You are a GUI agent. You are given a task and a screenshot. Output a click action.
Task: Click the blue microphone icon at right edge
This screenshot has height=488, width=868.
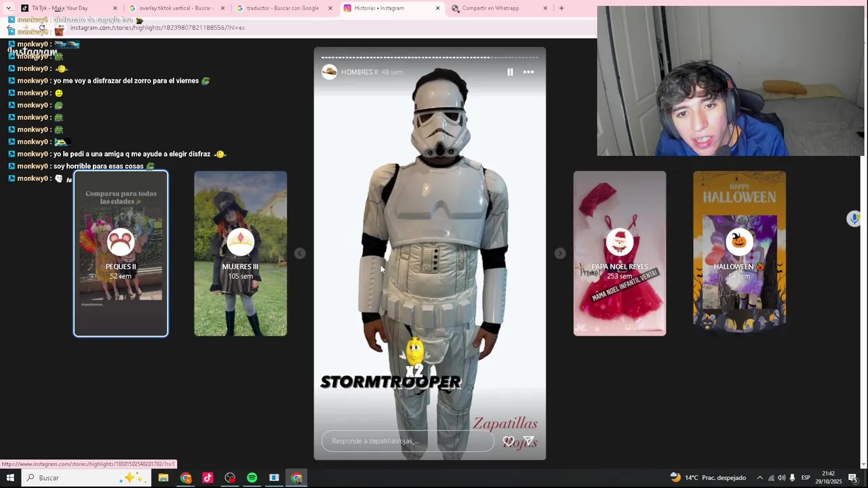point(854,218)
